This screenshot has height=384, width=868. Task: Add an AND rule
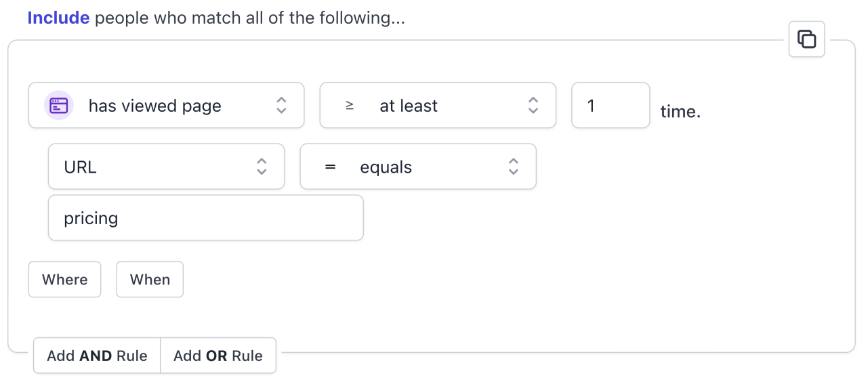tap(97, 356)
